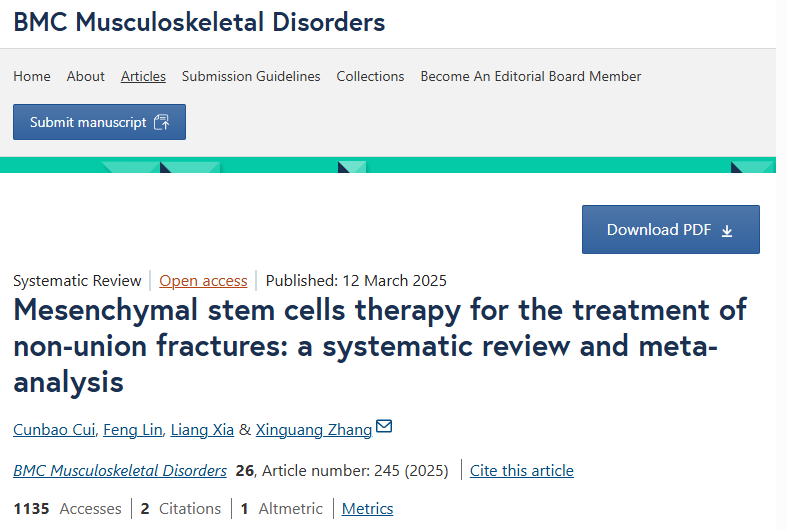Open Submission Guidelines page

(x=251, y=76)
